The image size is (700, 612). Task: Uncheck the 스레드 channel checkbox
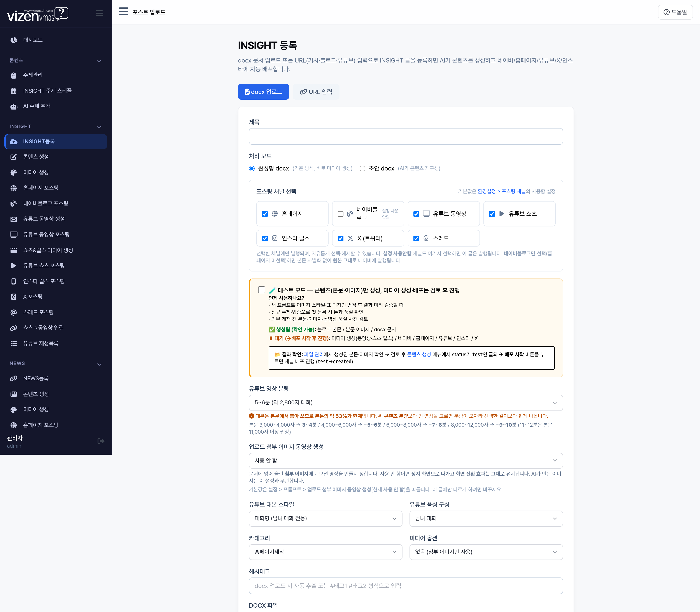(416, 238)
